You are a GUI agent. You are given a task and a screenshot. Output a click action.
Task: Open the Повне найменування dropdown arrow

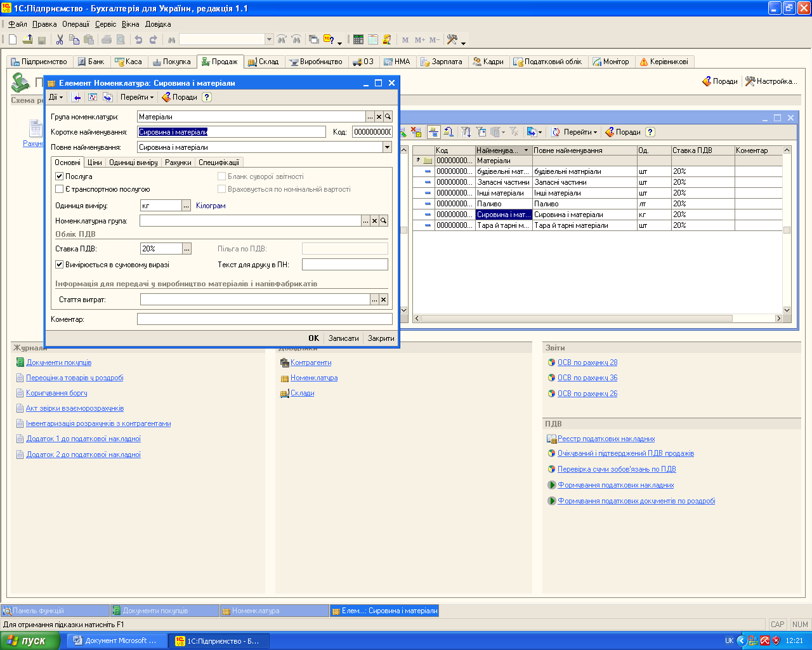coord(387,147)
